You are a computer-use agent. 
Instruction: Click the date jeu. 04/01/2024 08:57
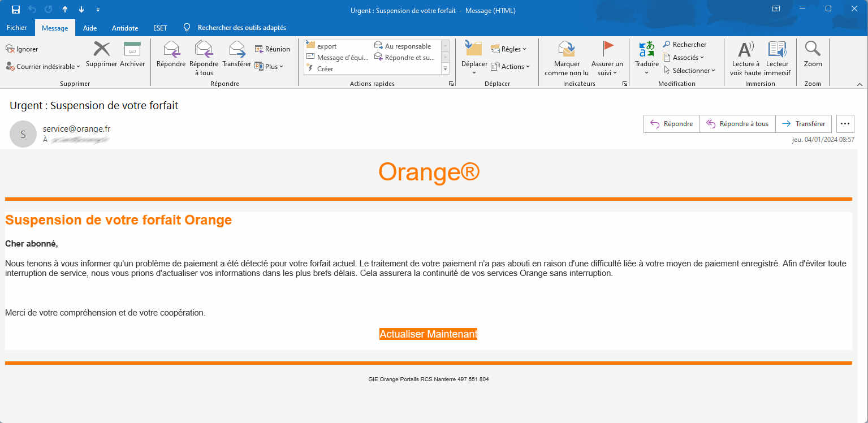823,140
